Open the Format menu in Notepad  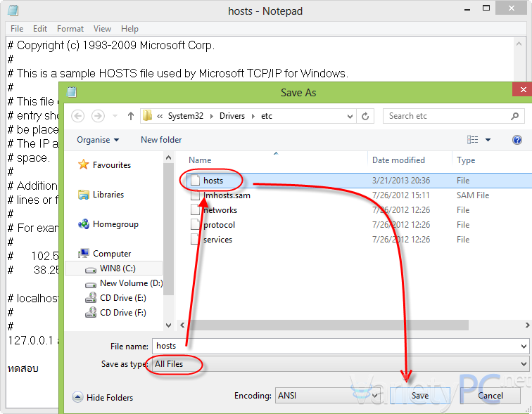[x=70, y=29]
